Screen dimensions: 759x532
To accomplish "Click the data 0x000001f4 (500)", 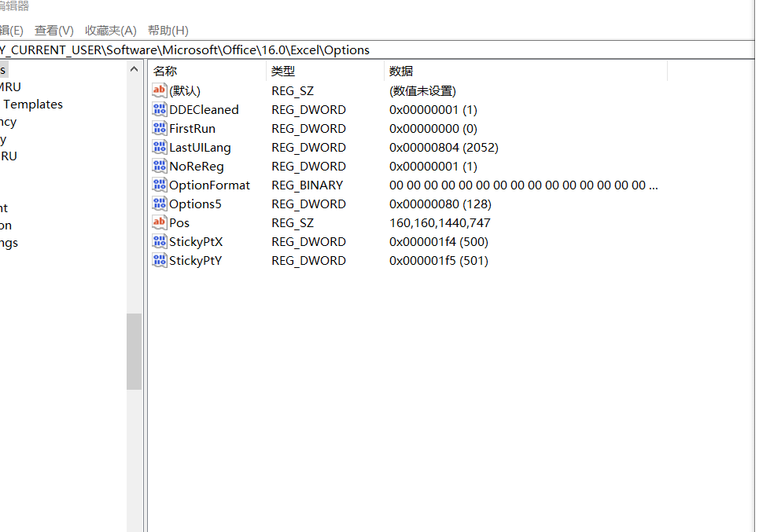I will (439, 242).
